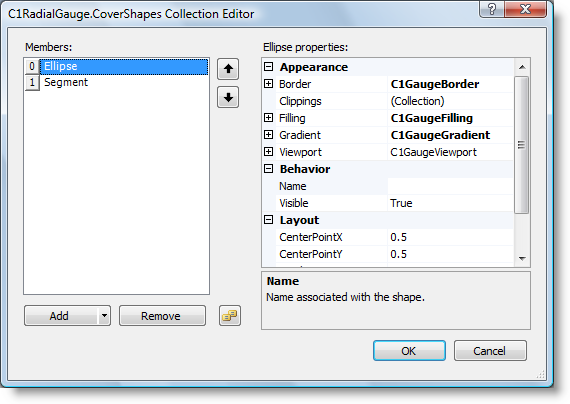The image size is (570, 404).
Task: Click the (Collection) value of Clippings
Action: 417,101
